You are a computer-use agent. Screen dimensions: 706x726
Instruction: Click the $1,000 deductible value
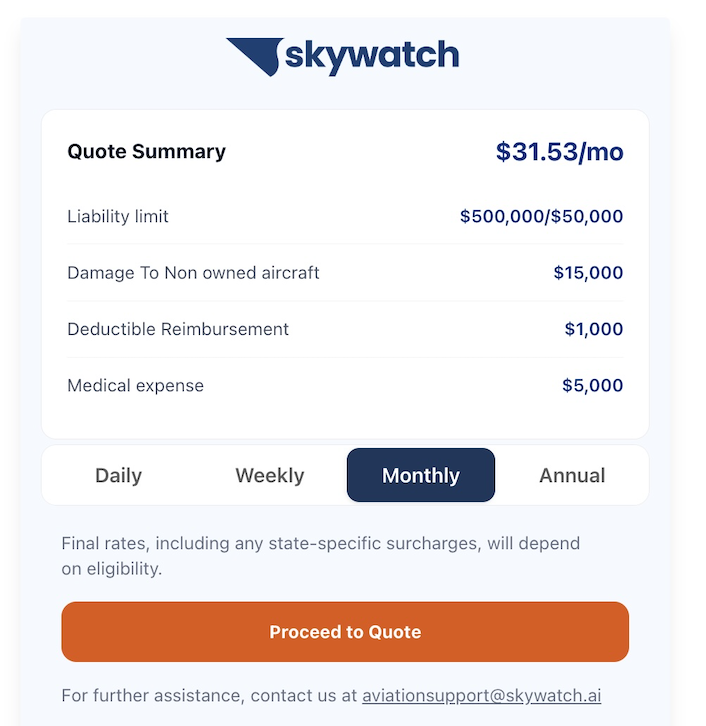tap(593, 329)
